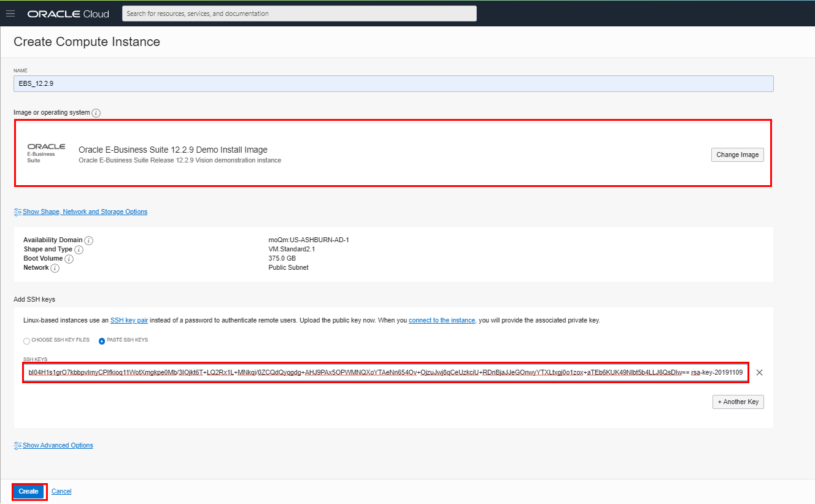The image size is (815, 504).
Task: Open info icon next to Image or operating system
Action: (96, 113)
